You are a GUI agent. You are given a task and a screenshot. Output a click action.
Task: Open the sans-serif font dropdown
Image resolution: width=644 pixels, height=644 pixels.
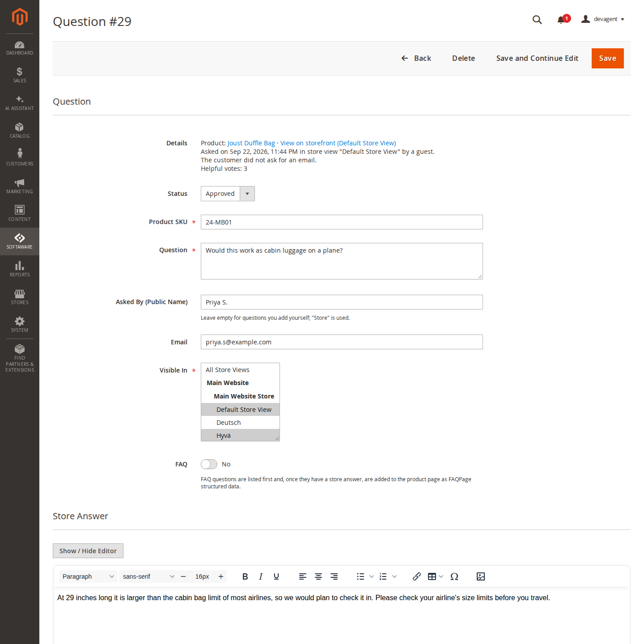[148, 576]
